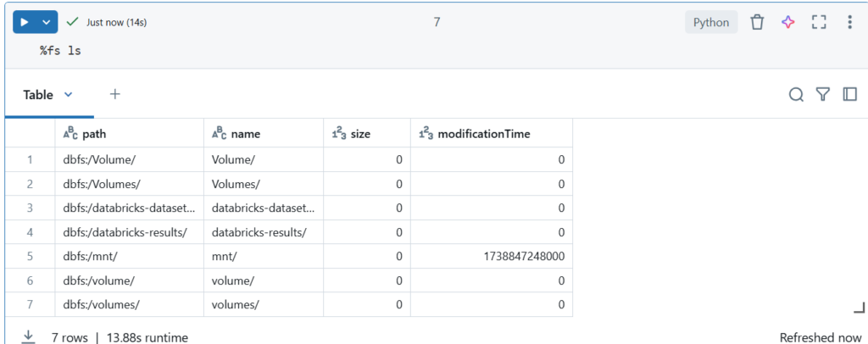Delete the cell using trash icon
Image resolution: width=868 pixels, height=344 pixels.
(757, 22)
